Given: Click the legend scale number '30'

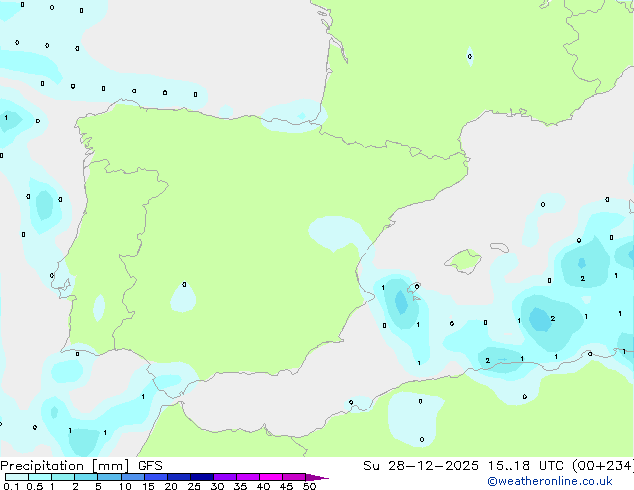Looking at the screenshot, I should (x=217, y=486).
